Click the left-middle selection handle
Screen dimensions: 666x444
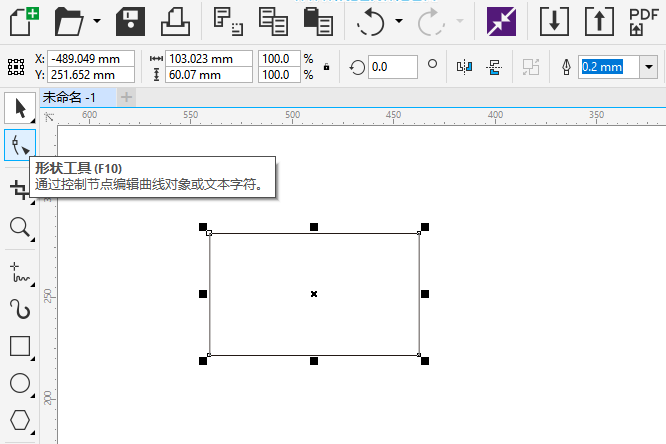click(203, 294)
